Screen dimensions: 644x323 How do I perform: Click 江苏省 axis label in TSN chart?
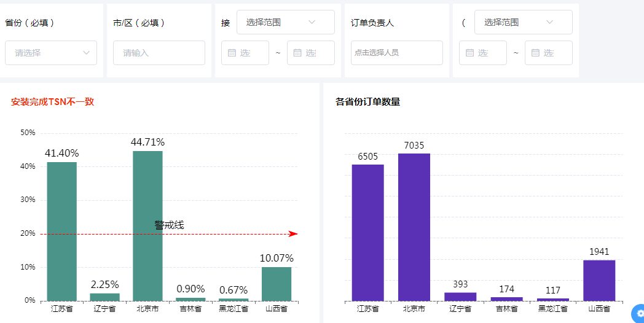[61, 309]
